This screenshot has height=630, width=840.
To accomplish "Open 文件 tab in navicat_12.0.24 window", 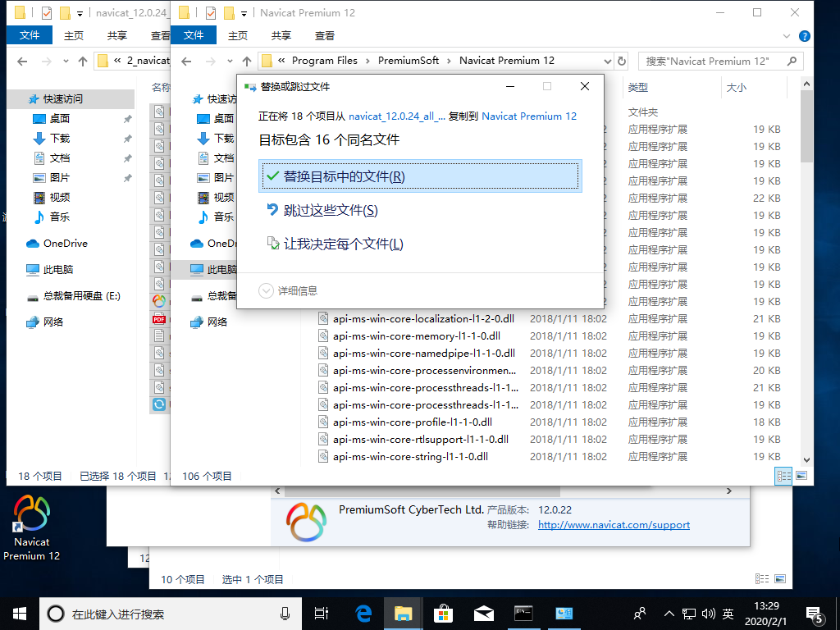I will click(x=30, y=35).
